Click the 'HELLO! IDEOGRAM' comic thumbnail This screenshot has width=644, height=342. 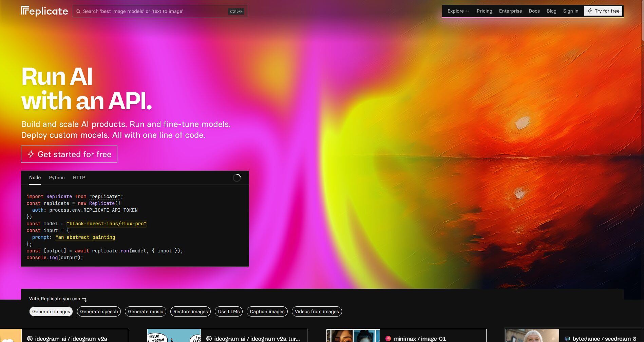pos(174,336)
